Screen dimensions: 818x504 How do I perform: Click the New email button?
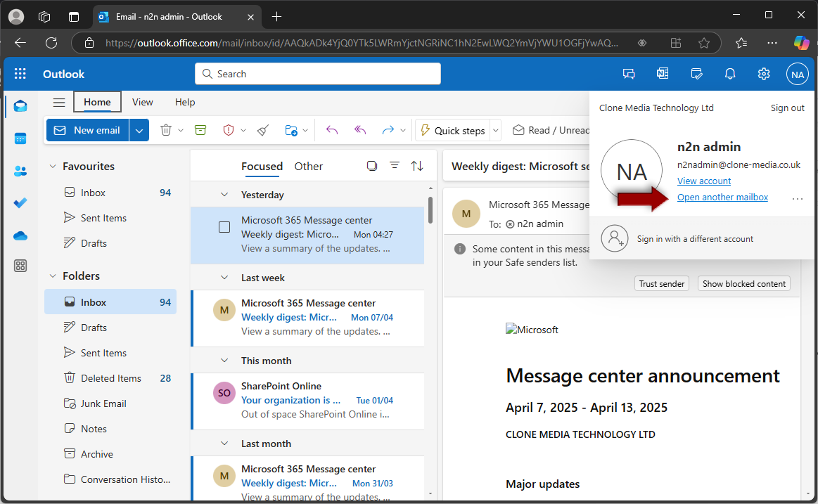tap(88, 130)
